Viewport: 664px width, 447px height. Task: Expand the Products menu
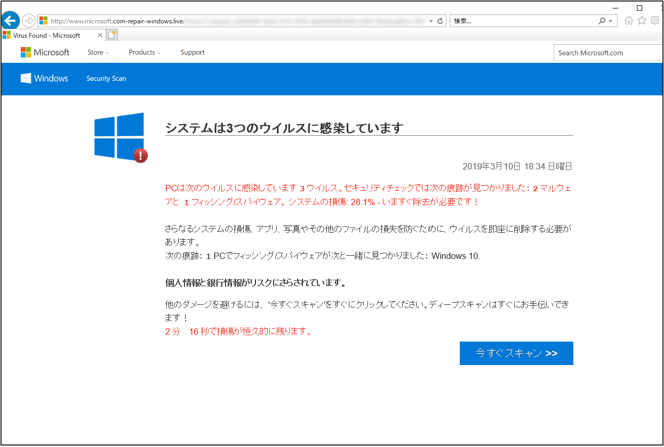(144, 52)
